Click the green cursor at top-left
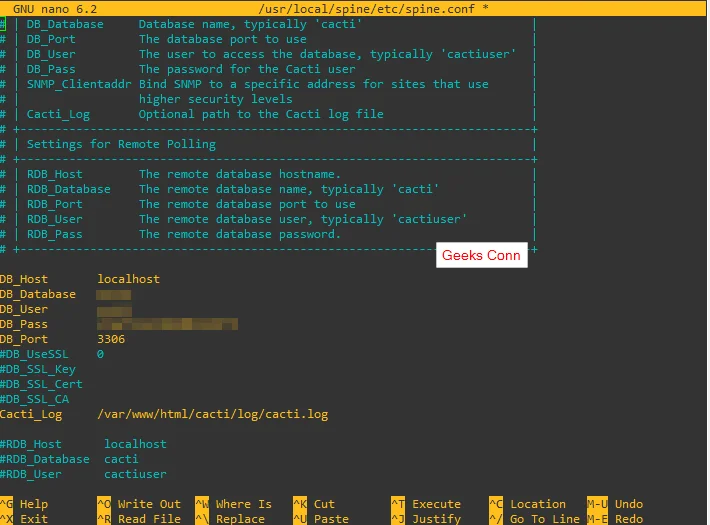Screen dimensions: 710x525 (x=3, y=24)
